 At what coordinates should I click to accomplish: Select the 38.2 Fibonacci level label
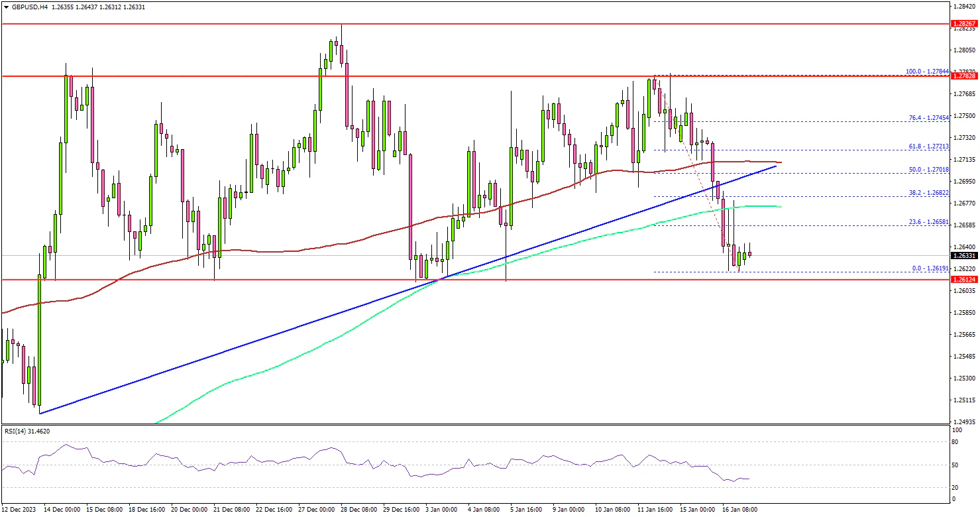pyautogui.click(x=928, y=192)
